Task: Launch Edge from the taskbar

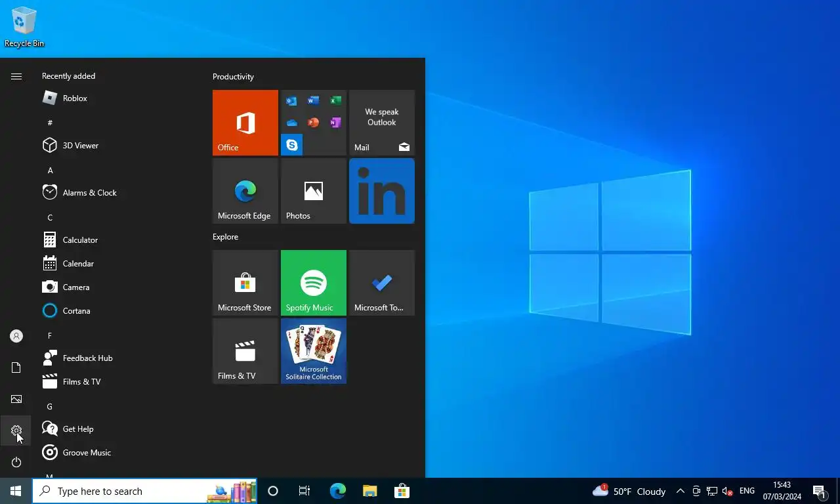Action: 337,491
